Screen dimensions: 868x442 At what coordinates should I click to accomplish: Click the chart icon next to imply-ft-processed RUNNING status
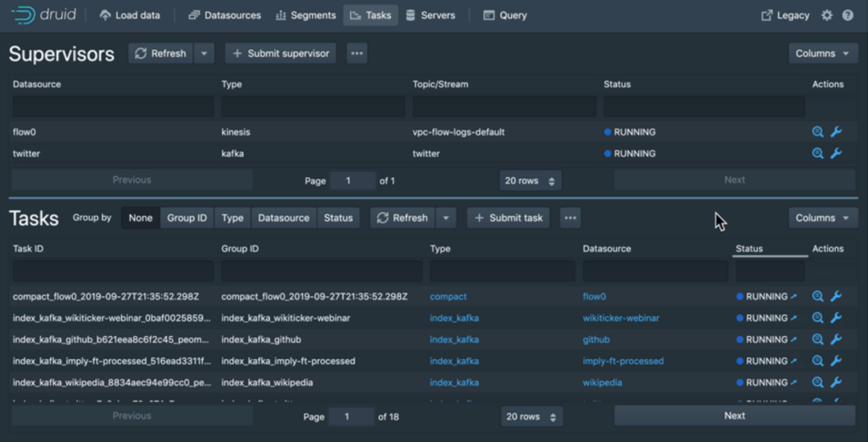click(x=793, y=362)
